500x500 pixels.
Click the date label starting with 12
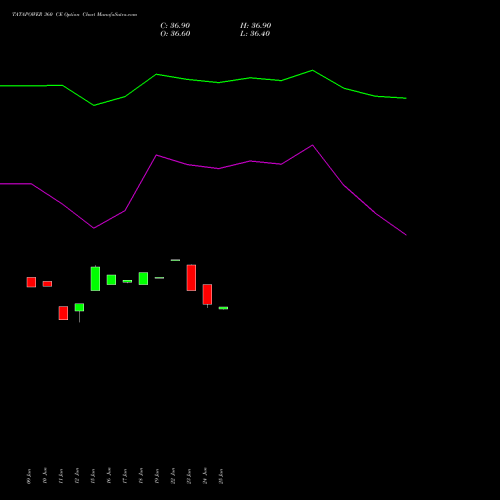[77, 476]
